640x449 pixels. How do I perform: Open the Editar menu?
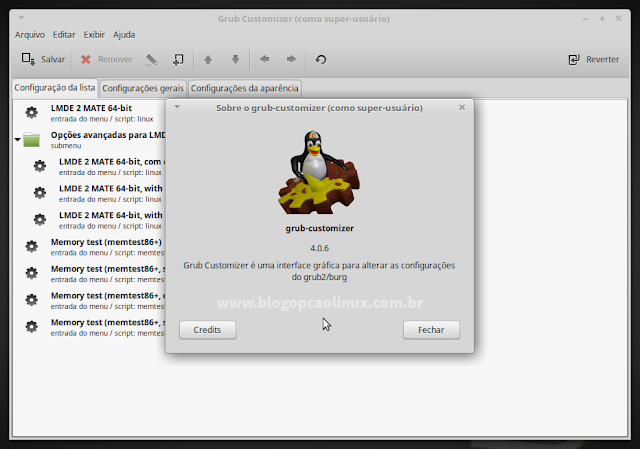tap(64, 35)
